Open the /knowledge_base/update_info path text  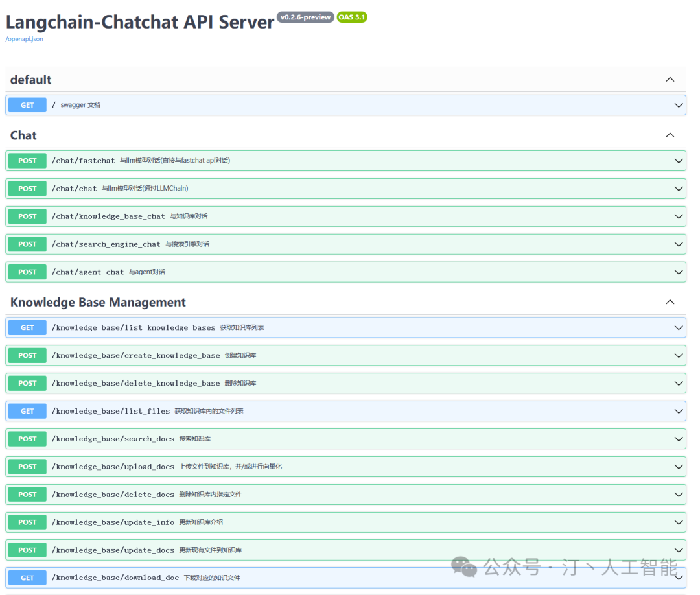113,522
